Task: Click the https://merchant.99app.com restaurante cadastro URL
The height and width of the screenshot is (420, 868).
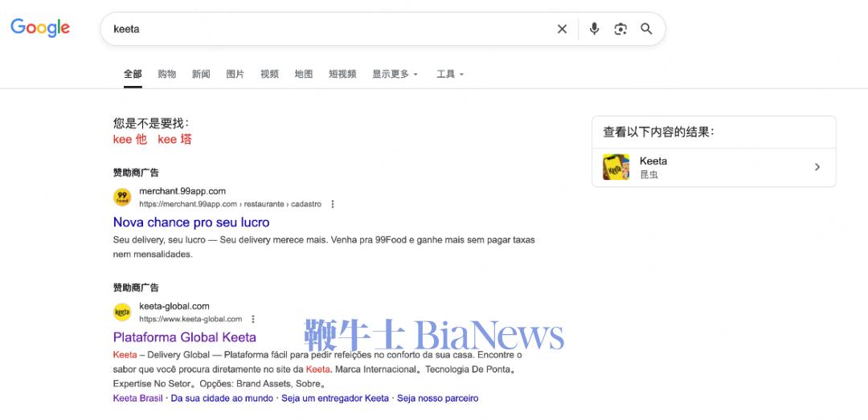Action: (x=231, y=204)
